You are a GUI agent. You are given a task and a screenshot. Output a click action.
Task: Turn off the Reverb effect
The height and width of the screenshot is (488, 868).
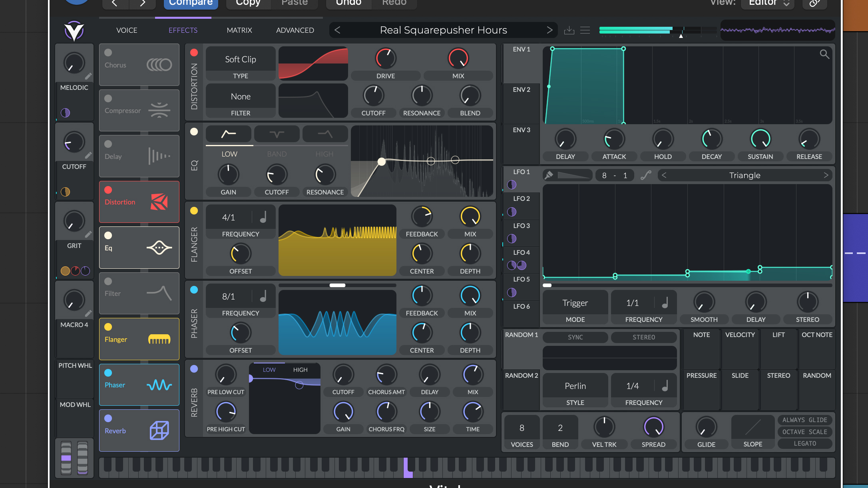[x=108, y=418]
